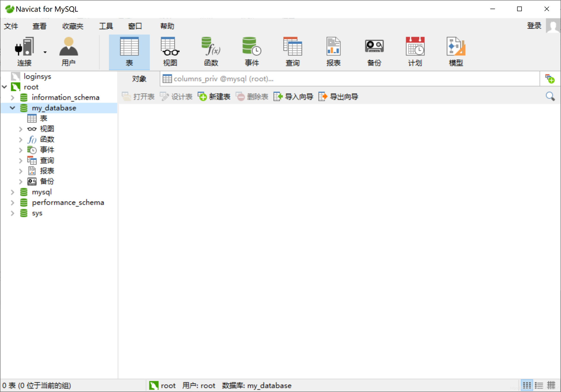Select the performance_schema database label

tap(68, 203)
